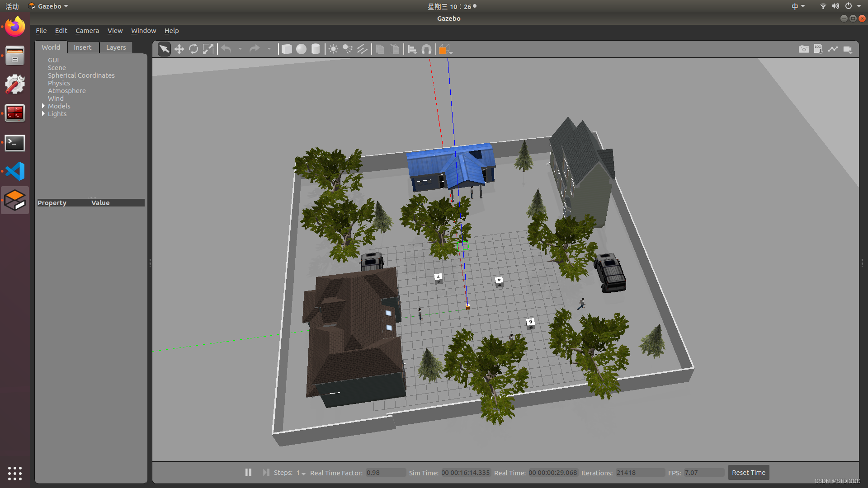Open Visual Studio Code from dock
Viewport: 868px width, 488px height.
coord(15,172)
